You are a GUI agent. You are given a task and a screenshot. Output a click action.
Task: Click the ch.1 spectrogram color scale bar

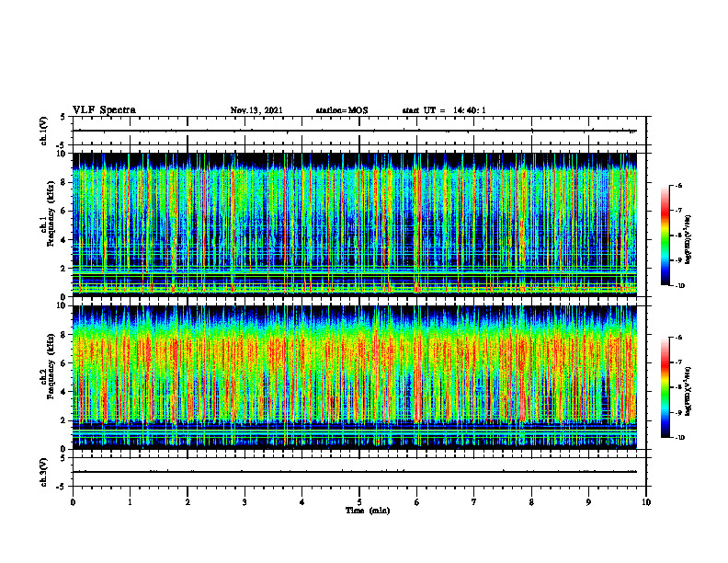pyautogui.click(x=665, y=236)
